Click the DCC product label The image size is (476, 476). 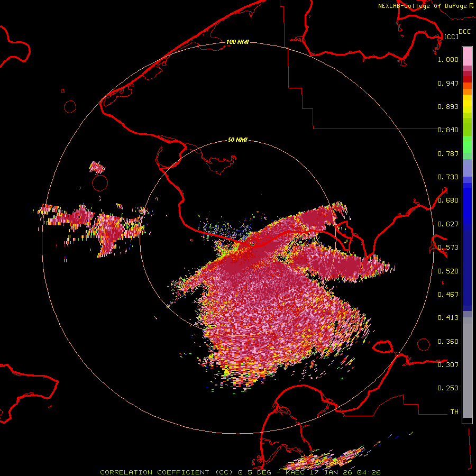click(465, 32)
